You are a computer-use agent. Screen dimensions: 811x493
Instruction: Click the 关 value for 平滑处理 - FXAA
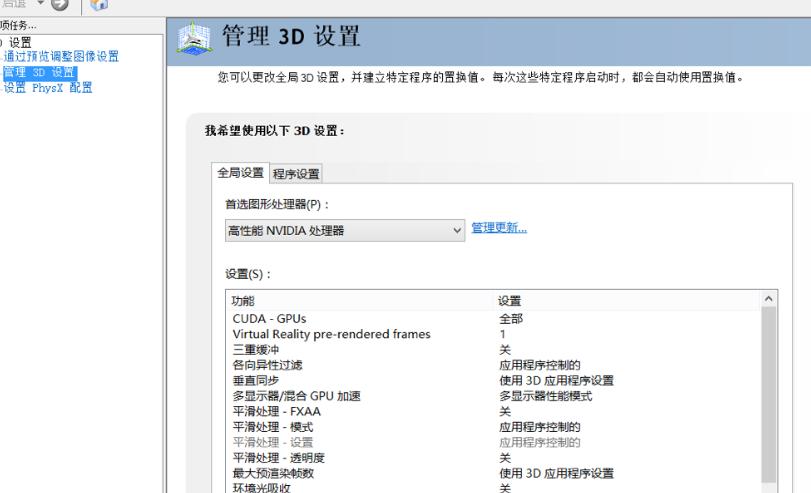pos(505,412)
